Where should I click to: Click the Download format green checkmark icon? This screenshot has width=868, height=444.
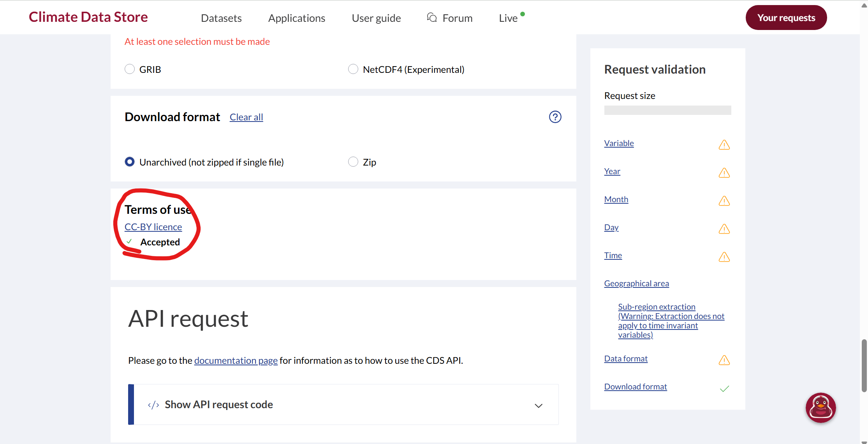724,388
